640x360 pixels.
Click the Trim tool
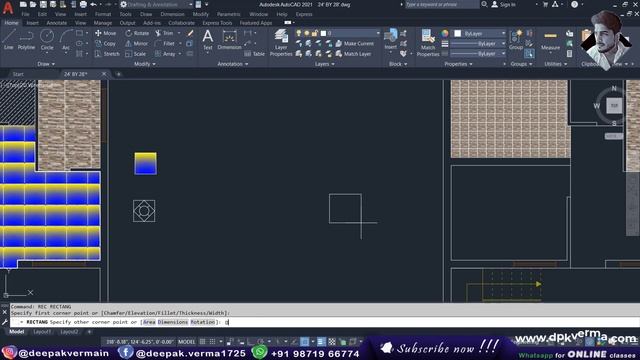tap(164, 33)
